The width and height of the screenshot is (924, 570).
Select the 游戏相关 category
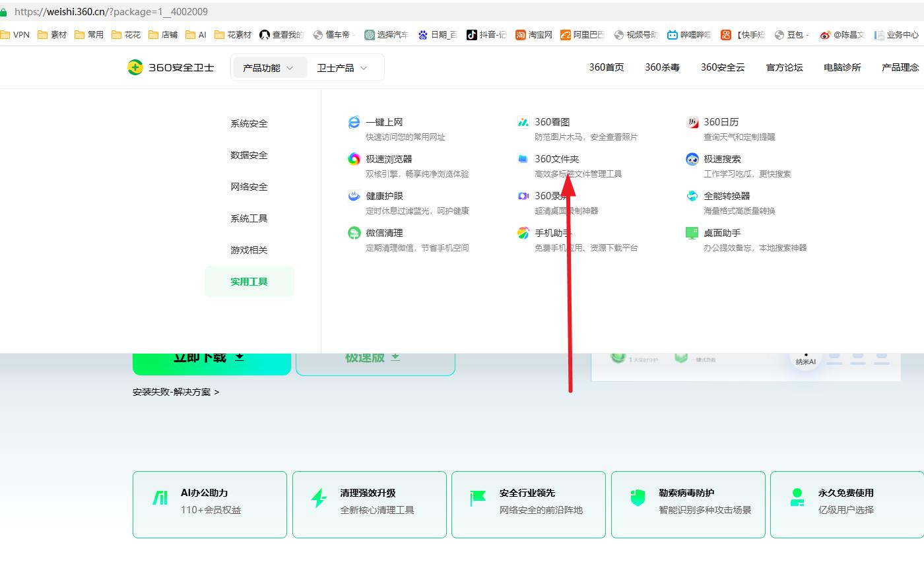click(249, 250)
